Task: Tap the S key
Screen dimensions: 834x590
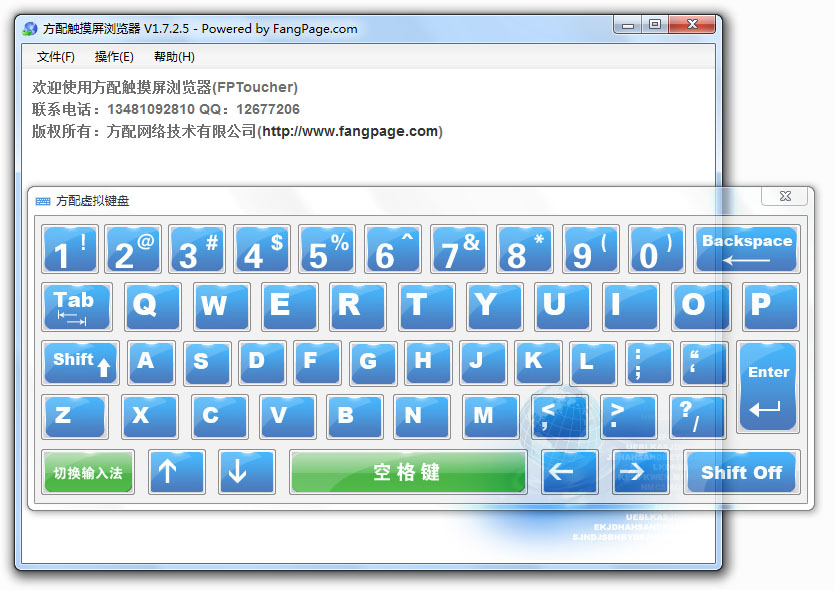Action: (x=207, y=363)
